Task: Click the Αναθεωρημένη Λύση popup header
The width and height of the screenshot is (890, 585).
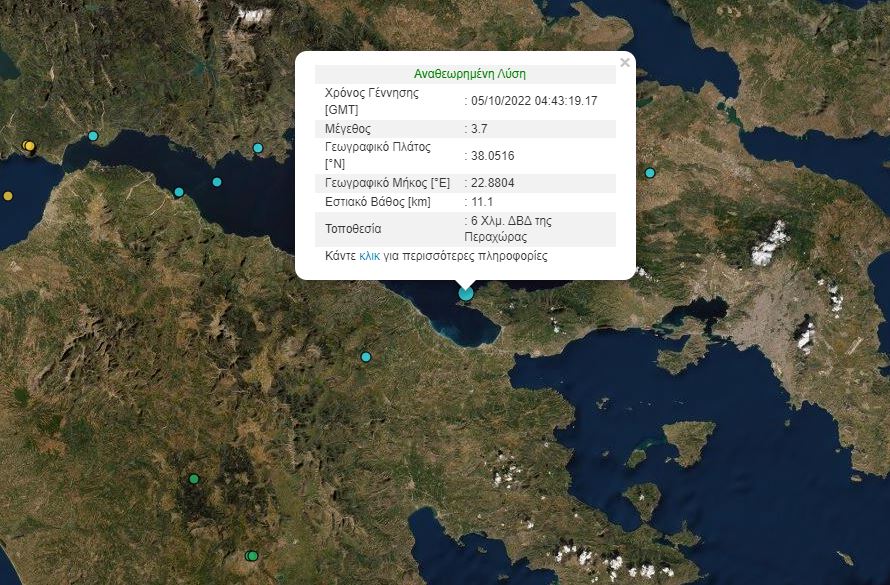Action: [x=470, y=74]
